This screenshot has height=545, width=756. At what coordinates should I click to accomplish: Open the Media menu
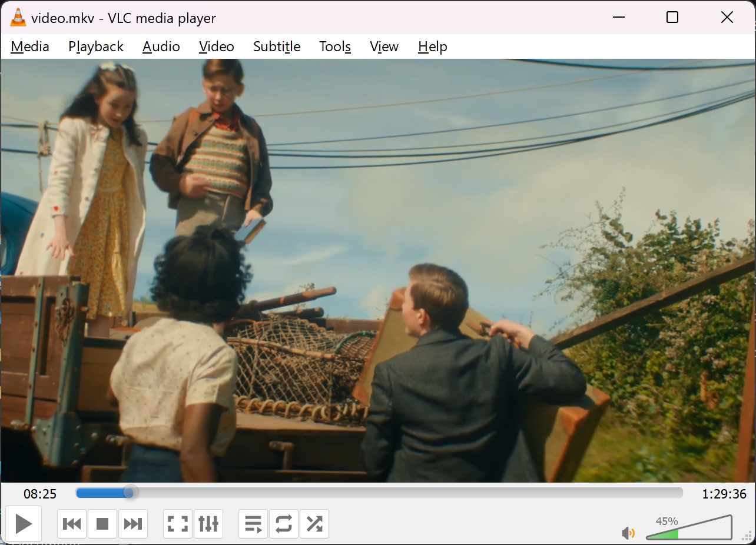tap(30, 46)
